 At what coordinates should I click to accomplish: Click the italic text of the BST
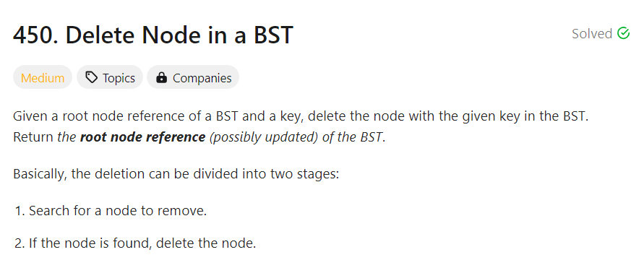353,137
